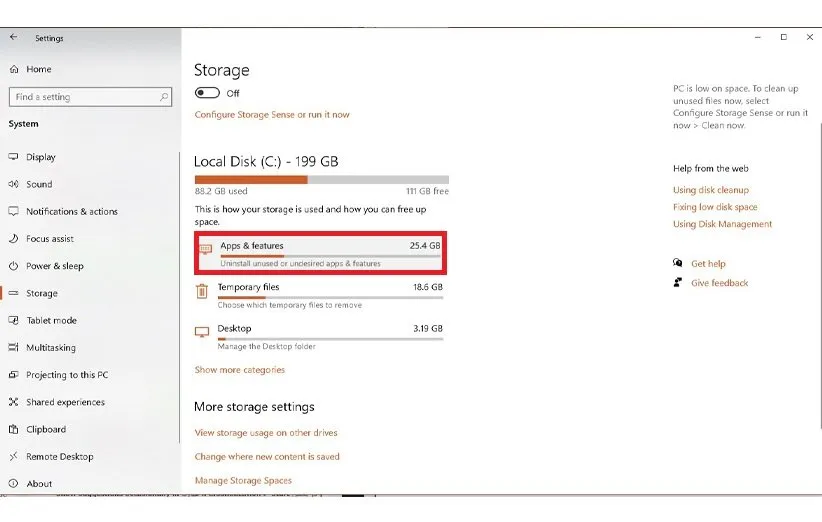
Task: Open Temporary files storage category
Action: click(x=320, y=295)
